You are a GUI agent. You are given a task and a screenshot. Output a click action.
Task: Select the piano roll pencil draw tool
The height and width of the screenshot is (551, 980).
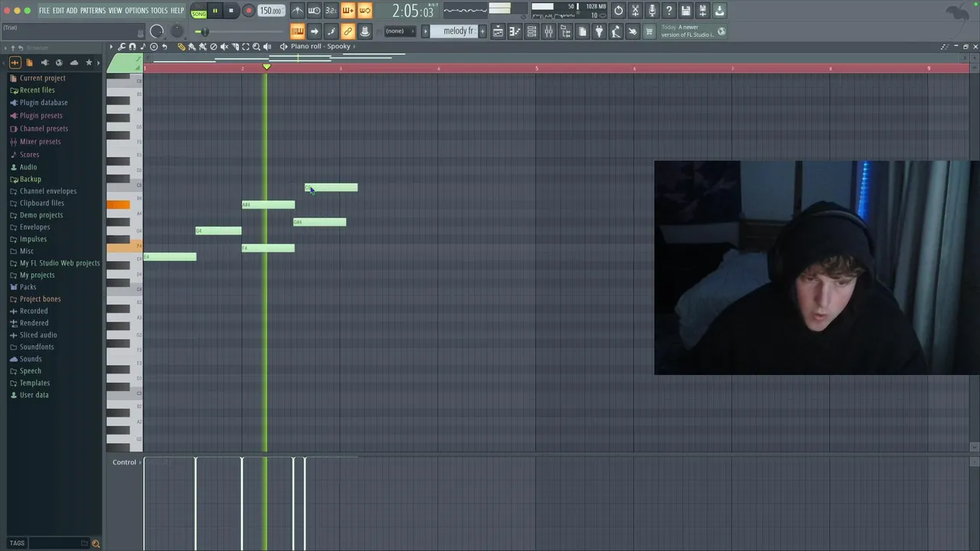(x=181, y=47)
